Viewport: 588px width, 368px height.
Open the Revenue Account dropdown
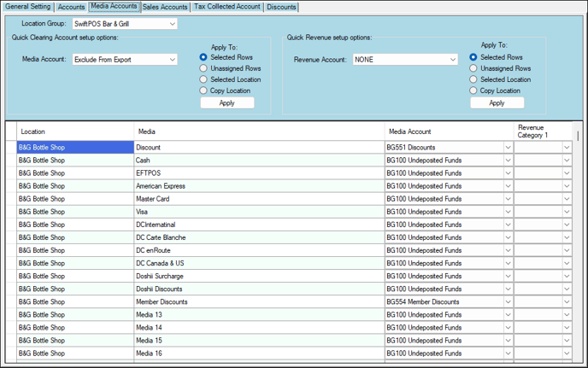click(x=452, y=60)
